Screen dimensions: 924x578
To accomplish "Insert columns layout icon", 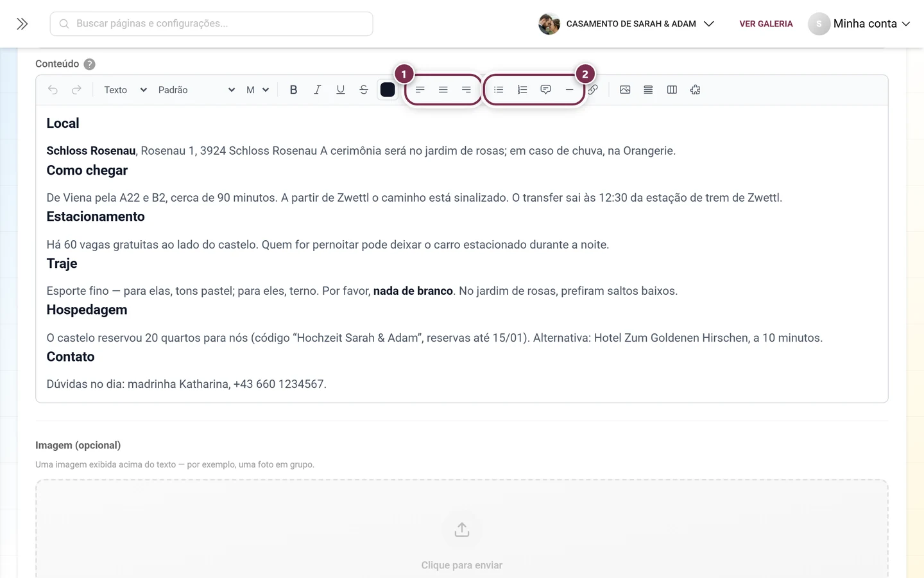I will [x=672, y=90].
